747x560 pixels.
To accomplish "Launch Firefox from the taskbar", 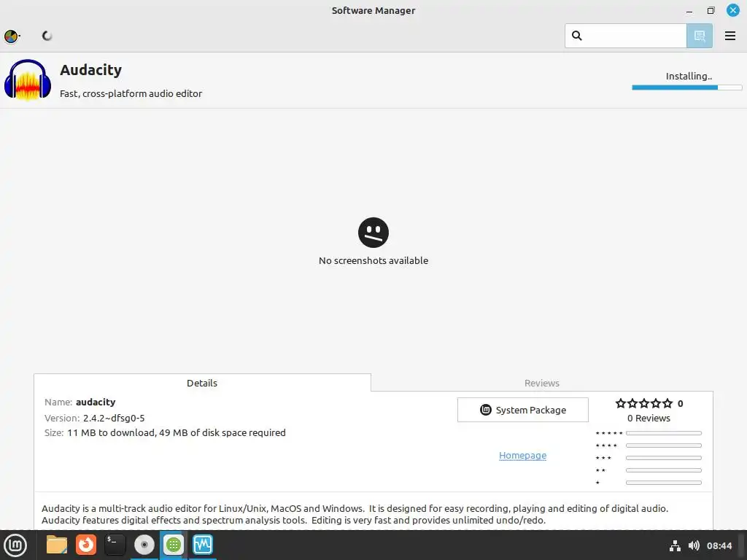I will tap(86, 545).
